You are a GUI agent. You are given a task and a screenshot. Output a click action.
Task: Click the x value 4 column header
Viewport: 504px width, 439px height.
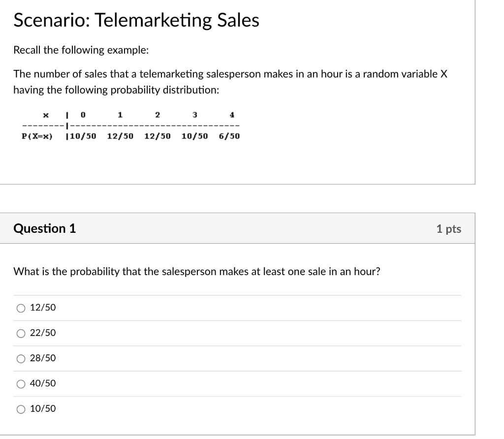tap(232, 115)
